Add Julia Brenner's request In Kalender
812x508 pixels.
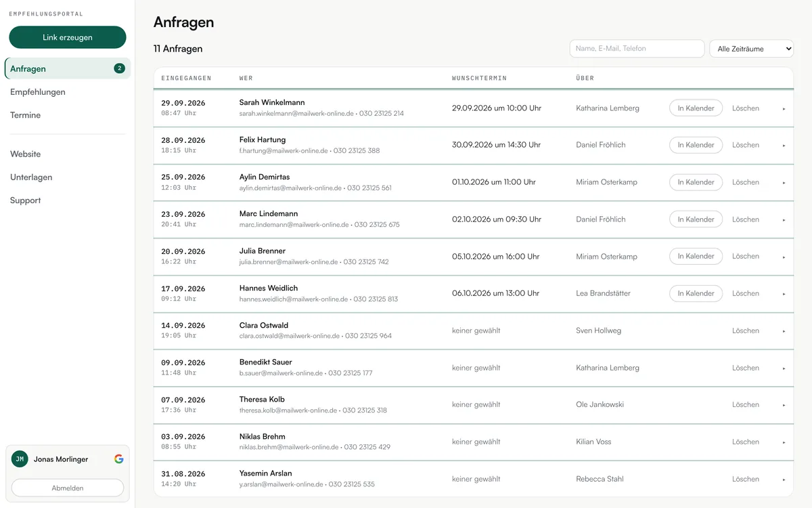pyautogui.click(x=696, y=256)
